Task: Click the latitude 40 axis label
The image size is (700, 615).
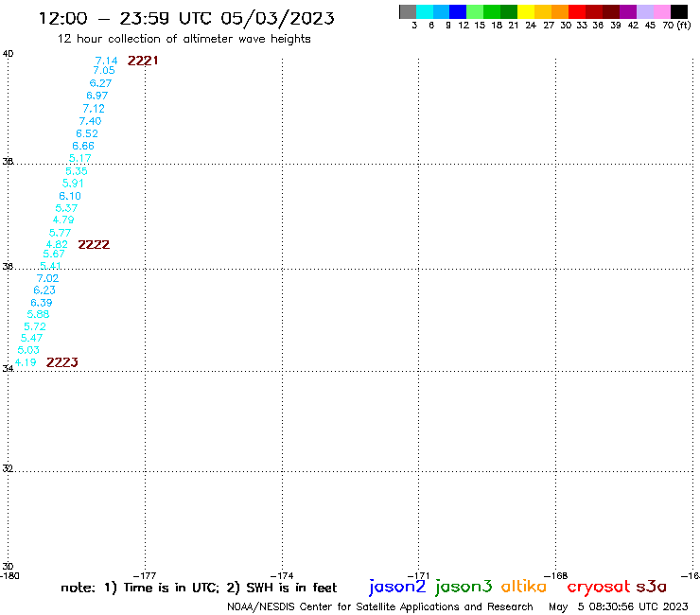Action: 8,54
